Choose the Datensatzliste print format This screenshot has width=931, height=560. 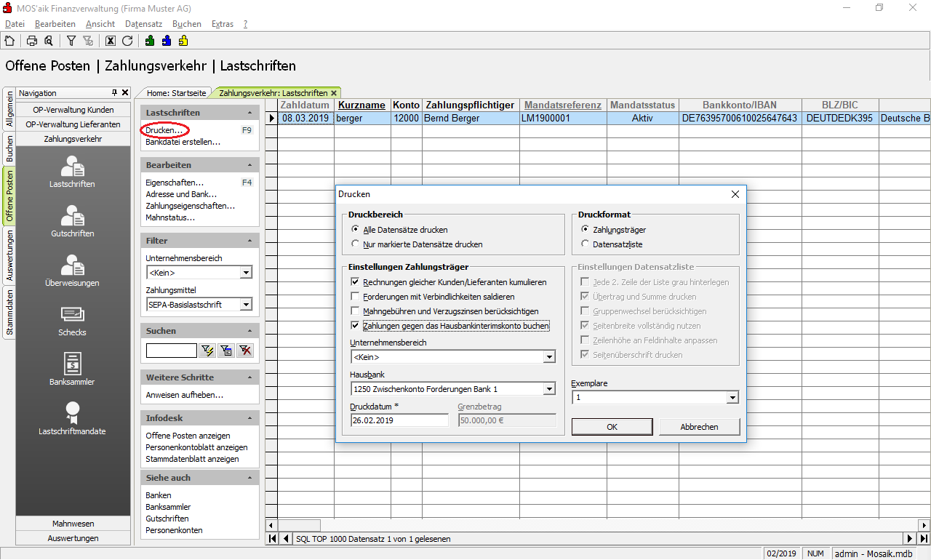tap(586, 244)
